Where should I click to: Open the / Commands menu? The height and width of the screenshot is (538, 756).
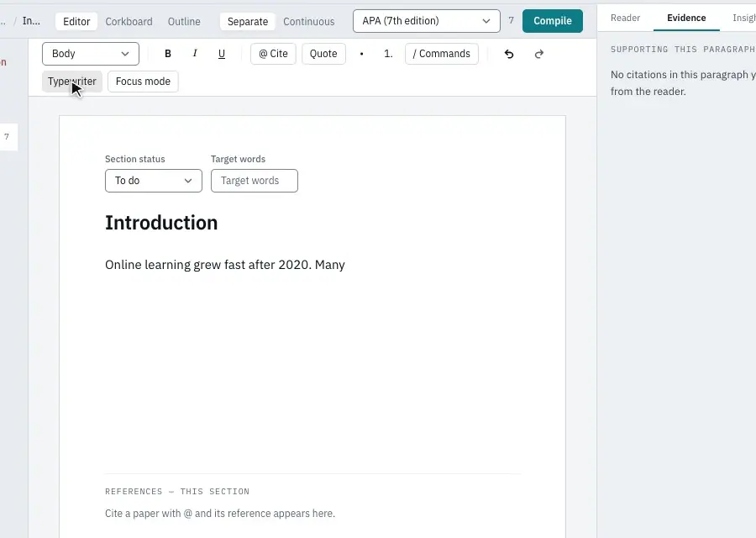pyautogui.click(x=442, y=54)
